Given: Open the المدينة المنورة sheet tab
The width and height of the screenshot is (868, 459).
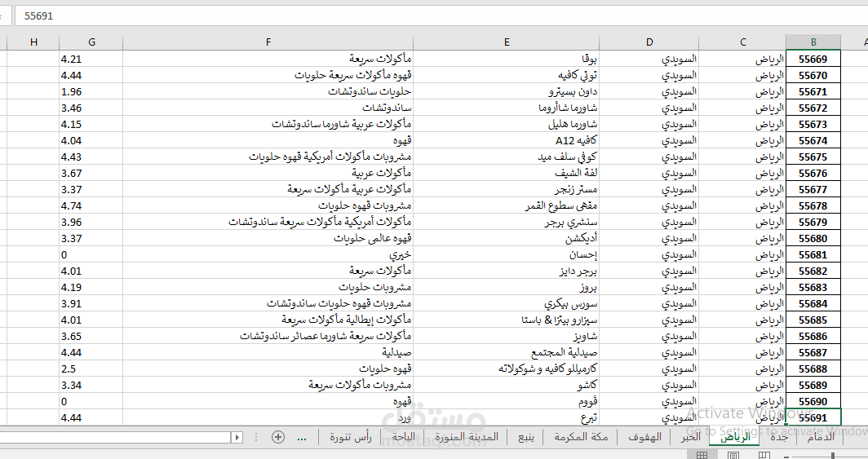Looking at the screenshot, I should click(466, 437).
